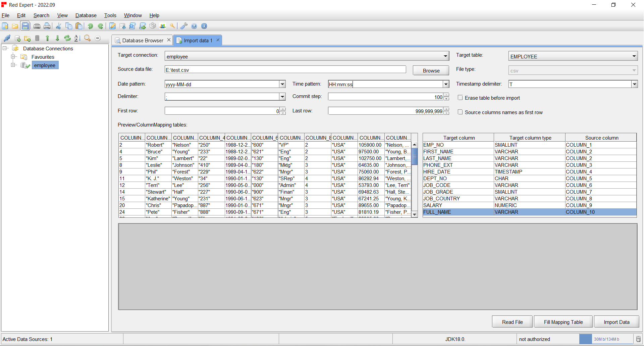Open the Tools menu
The image size is (644, 346).
tap(110, 15)
